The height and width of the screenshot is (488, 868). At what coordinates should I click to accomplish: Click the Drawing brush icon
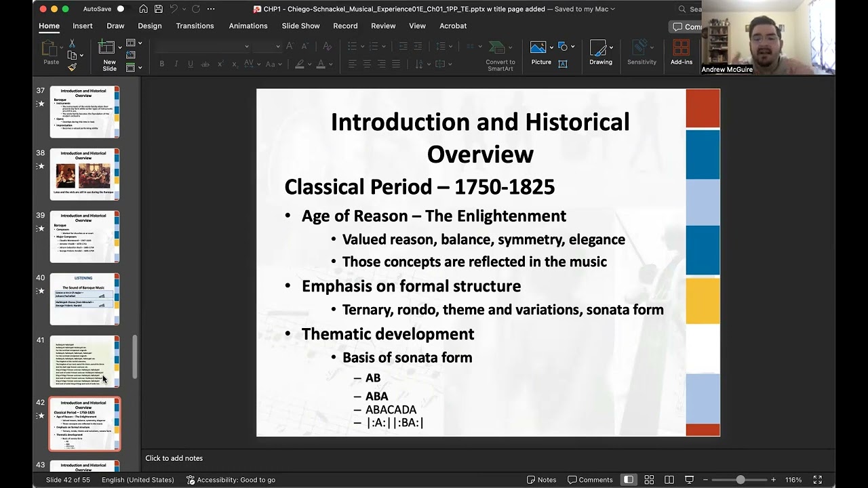(597, 47)
